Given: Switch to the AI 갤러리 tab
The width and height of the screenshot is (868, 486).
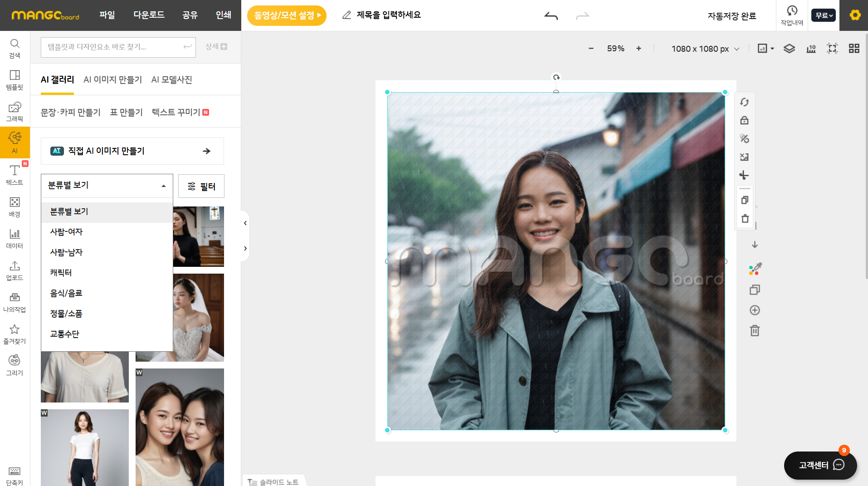Looking at the screenshot, I should (58, 80).
